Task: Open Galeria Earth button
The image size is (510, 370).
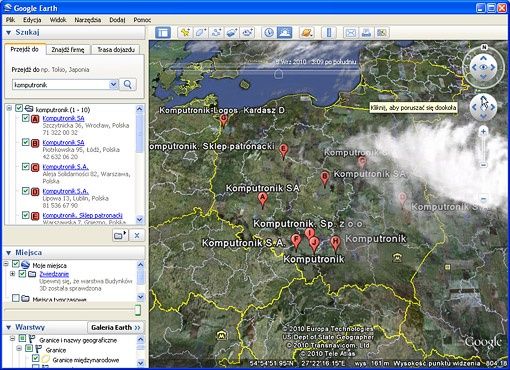Action: pyautogui.click(x=116, y=328)
